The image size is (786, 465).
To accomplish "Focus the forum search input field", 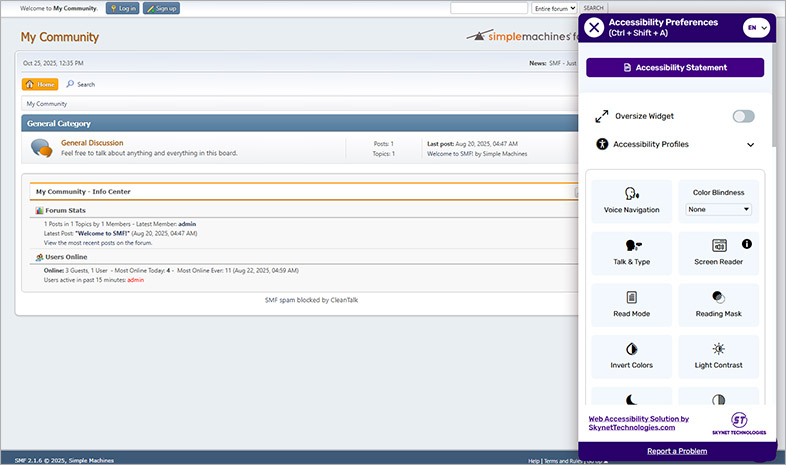I will pos(489,8).
